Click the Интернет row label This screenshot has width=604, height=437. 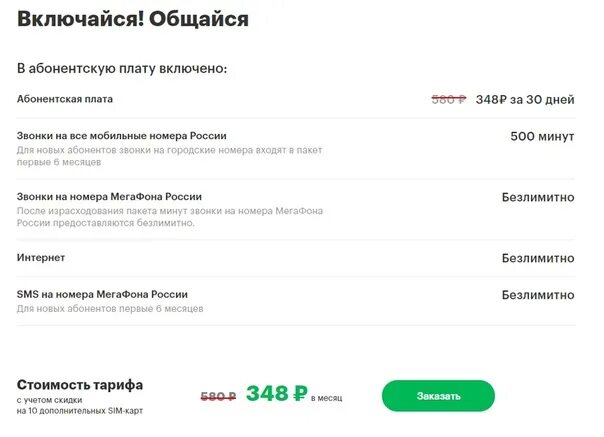[41, 257]
